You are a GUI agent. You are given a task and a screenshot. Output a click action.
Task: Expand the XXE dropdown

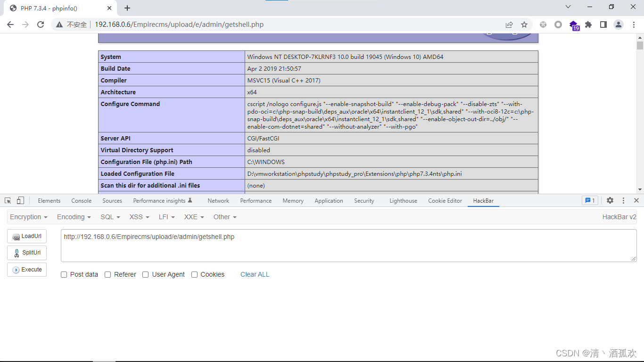[194, 217]
